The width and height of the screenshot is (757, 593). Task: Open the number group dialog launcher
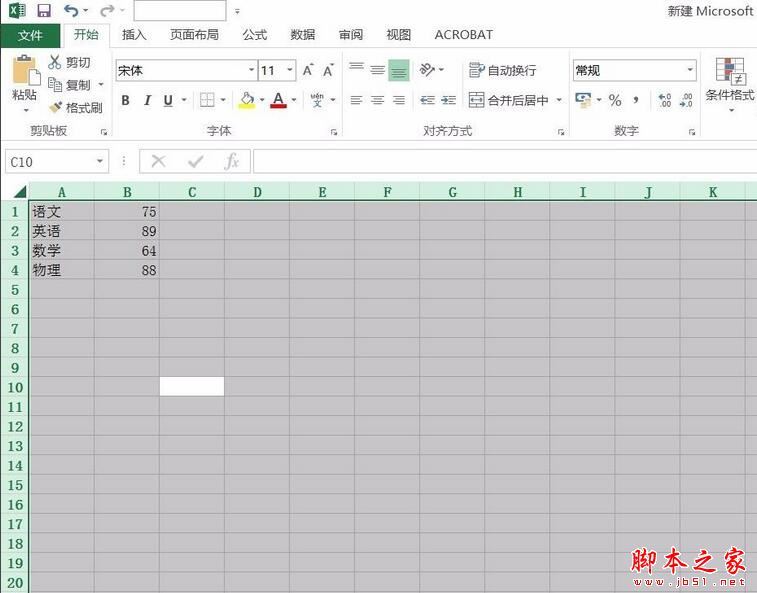click(x=692, y=132)
